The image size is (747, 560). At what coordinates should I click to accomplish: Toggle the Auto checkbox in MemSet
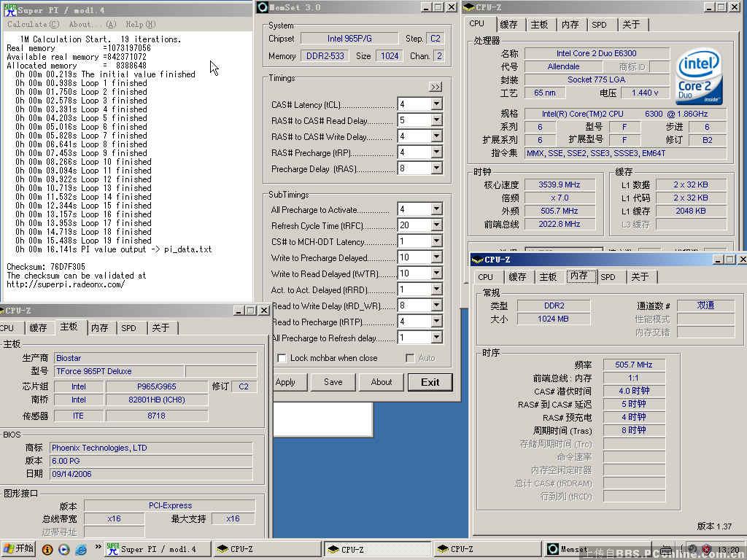coord(410,357)
